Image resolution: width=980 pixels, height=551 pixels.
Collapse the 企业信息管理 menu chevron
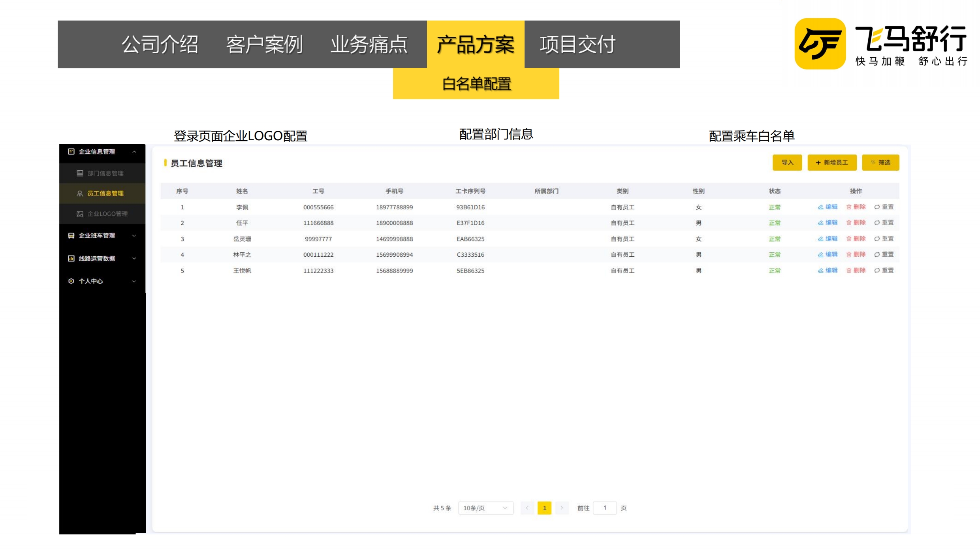click(134, 152)
